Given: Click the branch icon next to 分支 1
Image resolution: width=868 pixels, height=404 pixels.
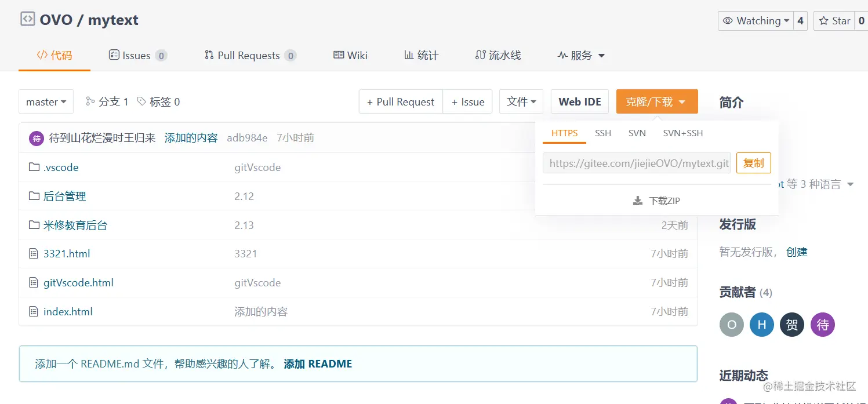Looking at the screenshot, I should click(x=90, y=101).
